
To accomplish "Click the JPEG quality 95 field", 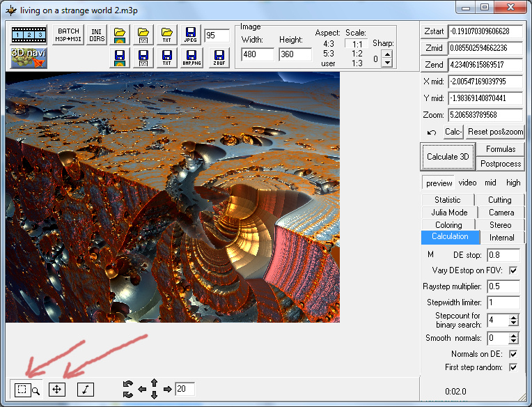I will (217, 36).
